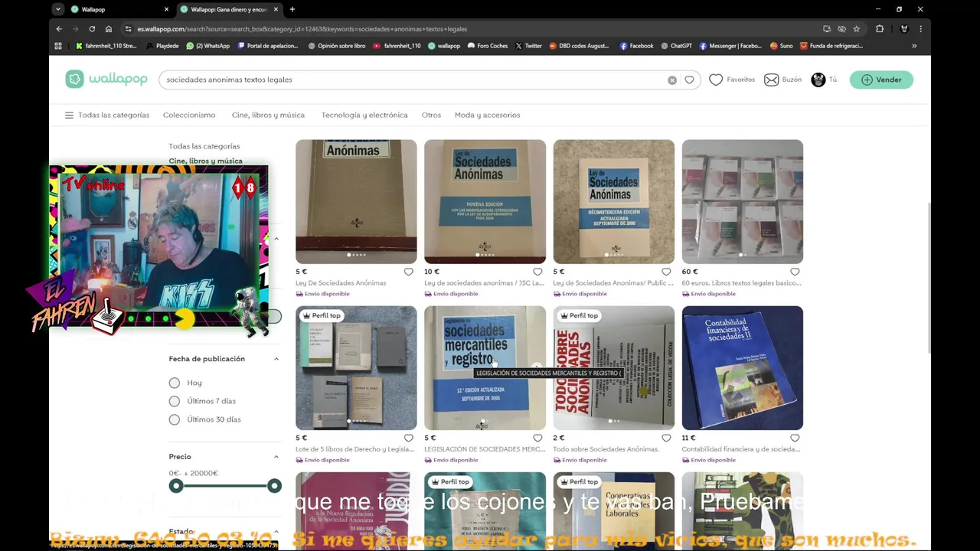Open Coleccionismo category
980x551 pixels.
pyautogui.click(x=189, y=115)
